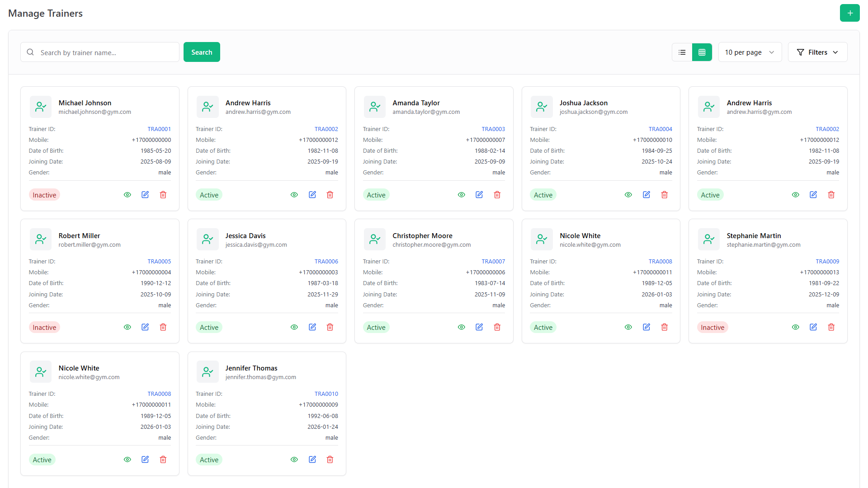View Stephanie Martin's details via eye icon
Viewport: 868px width, 488px height.
point(796,327)
